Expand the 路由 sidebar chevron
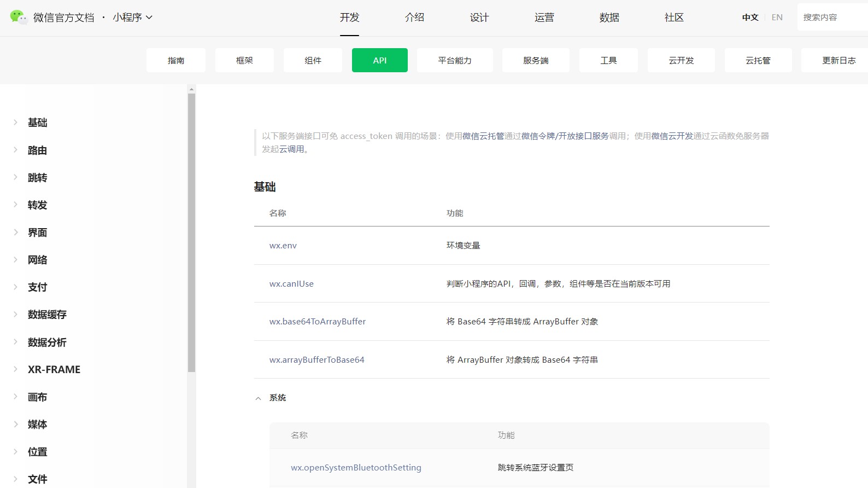The image size is (868, 488). (x=15, y=150)
